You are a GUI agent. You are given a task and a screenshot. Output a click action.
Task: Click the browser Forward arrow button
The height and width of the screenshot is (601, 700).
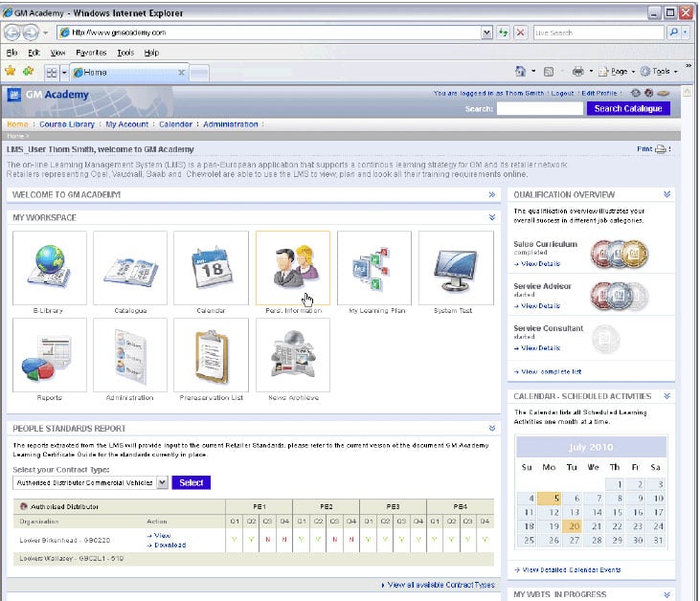pos(31,33)
